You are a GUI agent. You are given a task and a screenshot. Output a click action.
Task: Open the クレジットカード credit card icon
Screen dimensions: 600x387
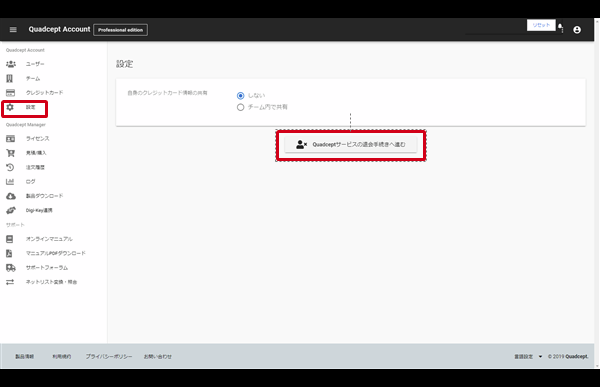[10, 93]
